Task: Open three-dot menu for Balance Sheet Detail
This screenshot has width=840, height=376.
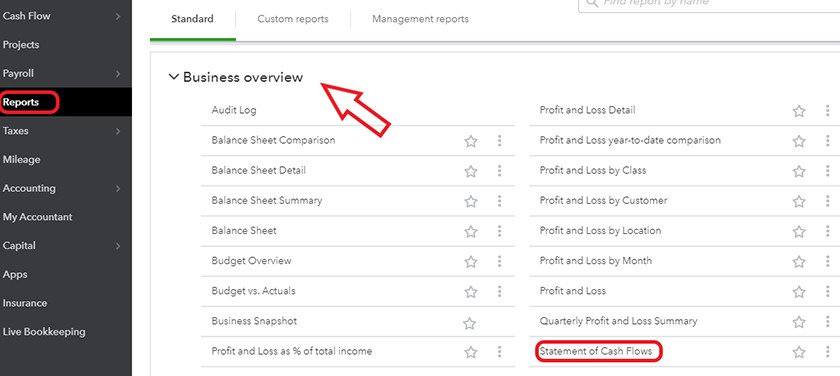Action: tap(499, 170)
